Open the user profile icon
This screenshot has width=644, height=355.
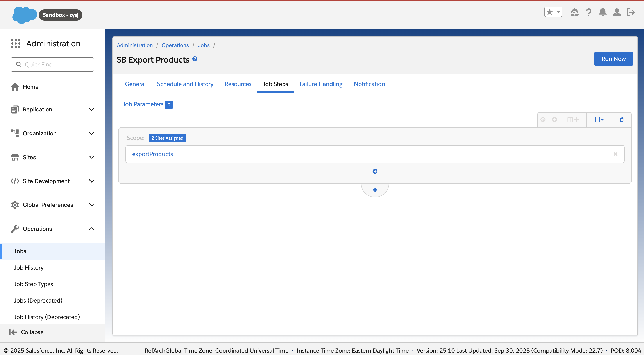pos(617,12)
